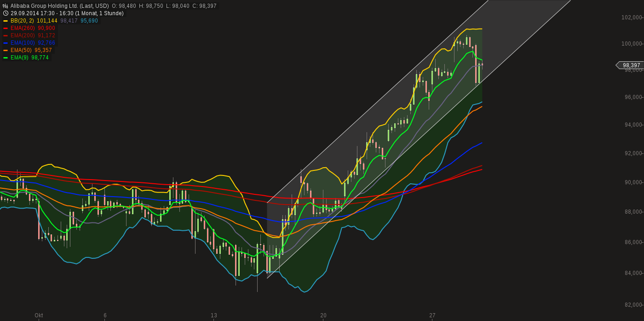The image size is (644, 321).
Task: Click the Okt date axis label
Action: pyautogui.click(x=39, y=315)
